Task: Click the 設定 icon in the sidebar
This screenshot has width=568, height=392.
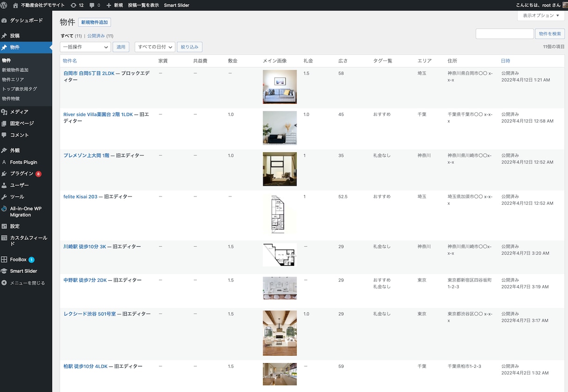Action: (5, 226)
